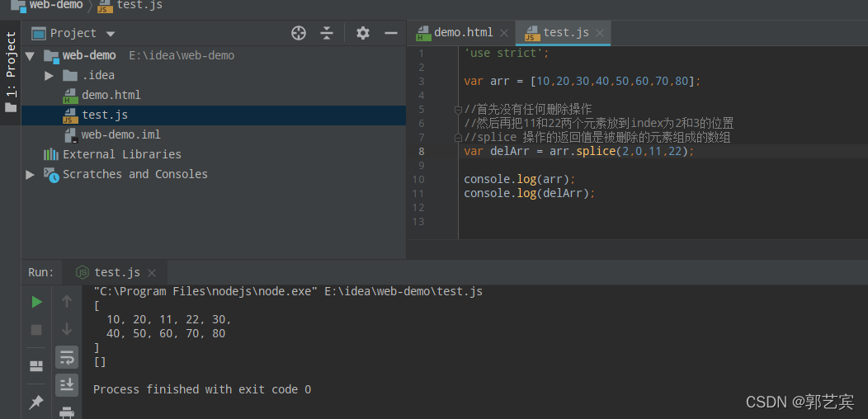Toggle the 1: Project side tool button
This screenshot has width=868, height=419.
point(11,72)
